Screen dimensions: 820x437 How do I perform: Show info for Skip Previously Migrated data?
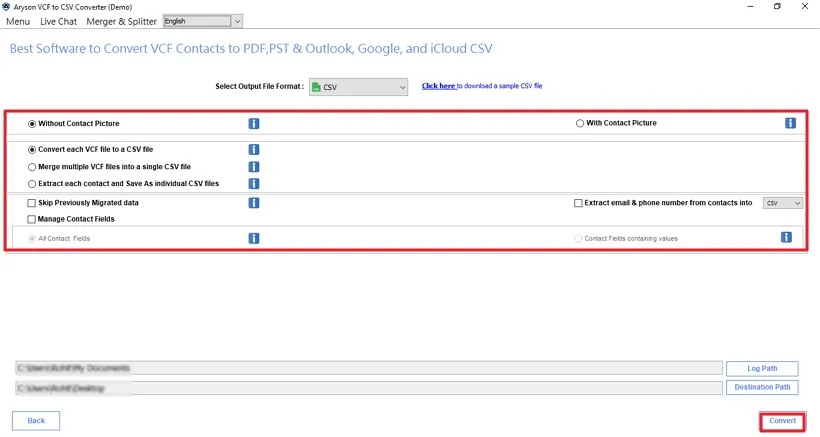coord(254,203)
